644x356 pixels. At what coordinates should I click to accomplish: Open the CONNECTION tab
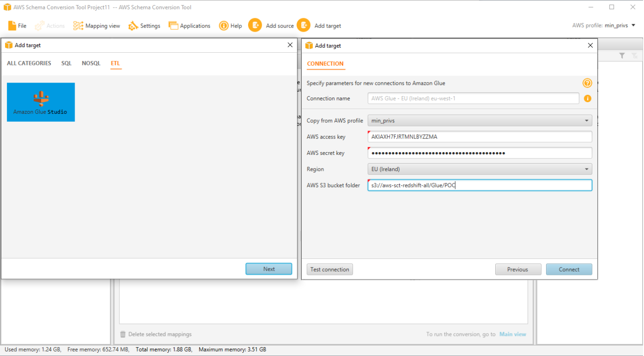coord(325,63)
